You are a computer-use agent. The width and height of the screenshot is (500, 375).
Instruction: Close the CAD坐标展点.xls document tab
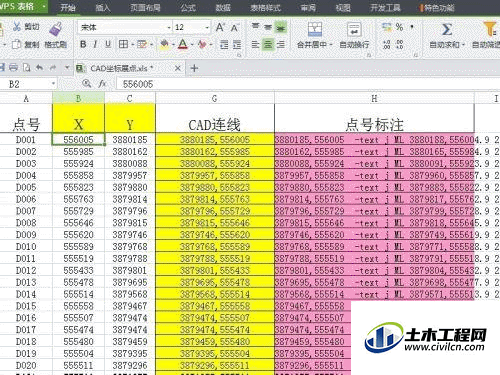pos(178,68)
